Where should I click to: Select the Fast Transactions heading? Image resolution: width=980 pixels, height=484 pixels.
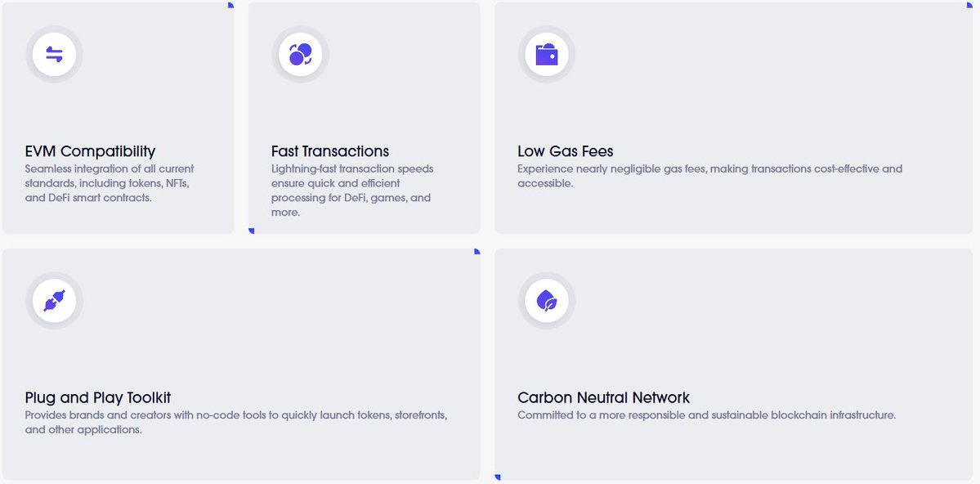coord(330,151)
